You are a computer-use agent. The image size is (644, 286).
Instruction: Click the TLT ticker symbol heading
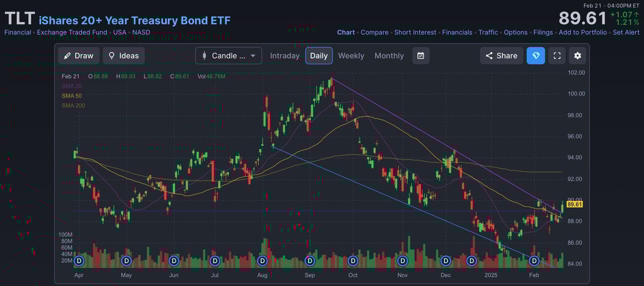coord(19,19)
